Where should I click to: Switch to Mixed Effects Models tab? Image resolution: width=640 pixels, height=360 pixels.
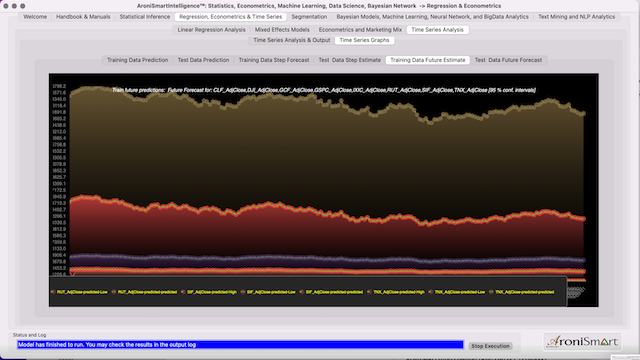point(282,30)
